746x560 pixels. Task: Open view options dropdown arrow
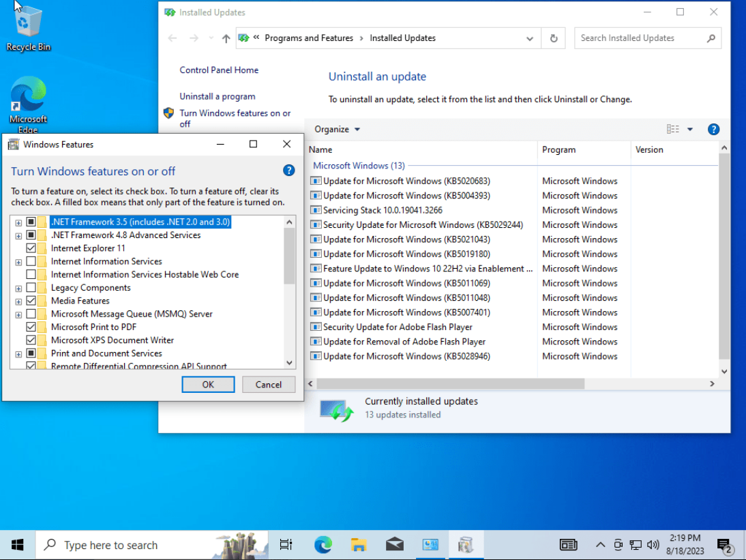point(690,130)
